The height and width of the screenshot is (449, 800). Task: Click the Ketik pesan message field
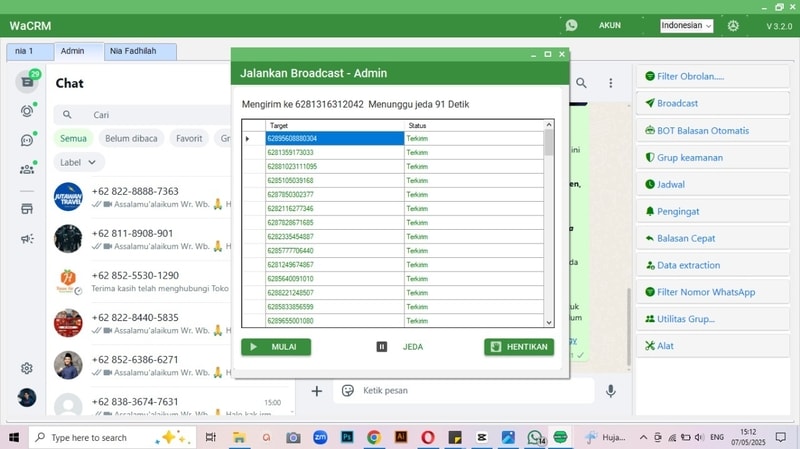point(474,391)
